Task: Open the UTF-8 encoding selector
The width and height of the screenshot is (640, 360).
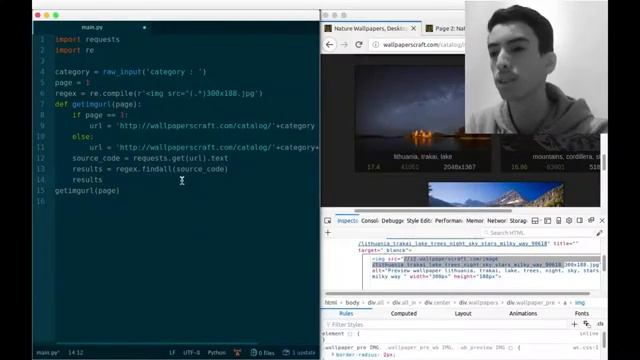Action: pos(191,353)
